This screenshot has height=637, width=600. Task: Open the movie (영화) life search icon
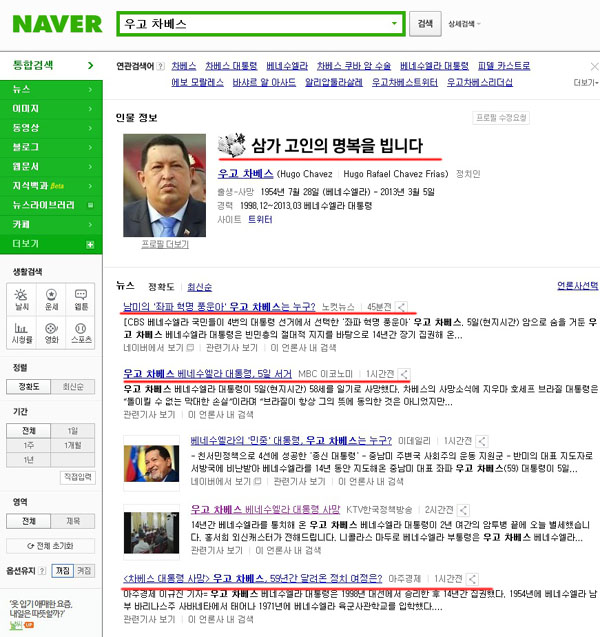point(51,333)
